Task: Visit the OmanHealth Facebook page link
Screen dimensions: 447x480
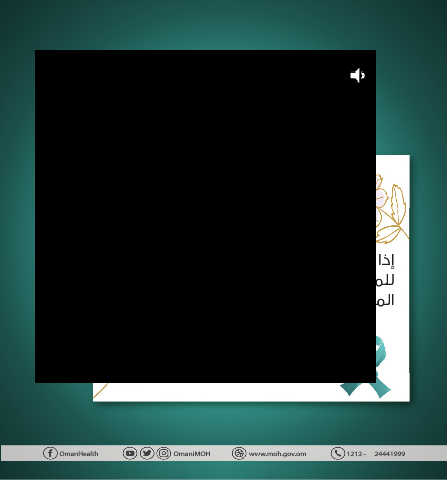Action: tap(79, 454)
